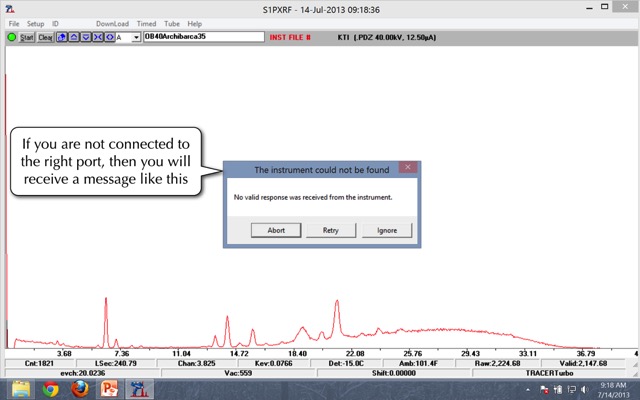The height and width of the screenshot is (400, 640).
Task: Click the first blue toolbar icon after Clear
Action: pyautogui.click(x=62, y=37)
